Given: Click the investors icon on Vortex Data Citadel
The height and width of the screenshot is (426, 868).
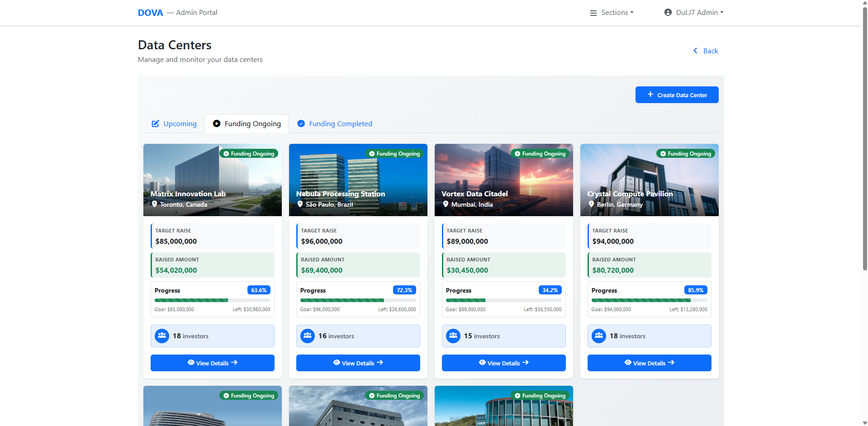Looking at the screenshot, I should (453, 336).
